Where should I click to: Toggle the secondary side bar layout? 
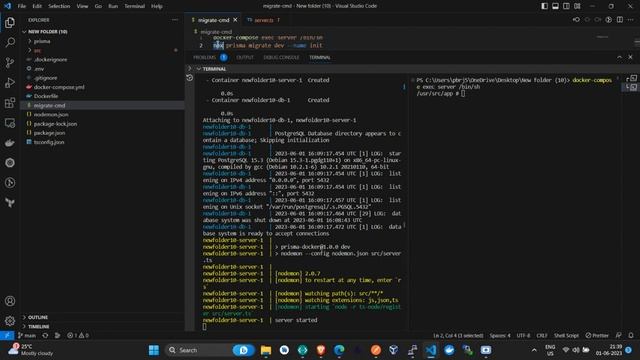click(x=567, y=6)
